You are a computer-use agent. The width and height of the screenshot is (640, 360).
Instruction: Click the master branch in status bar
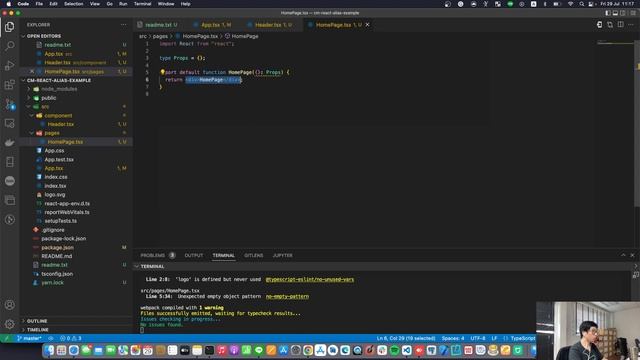coord(29,338)
